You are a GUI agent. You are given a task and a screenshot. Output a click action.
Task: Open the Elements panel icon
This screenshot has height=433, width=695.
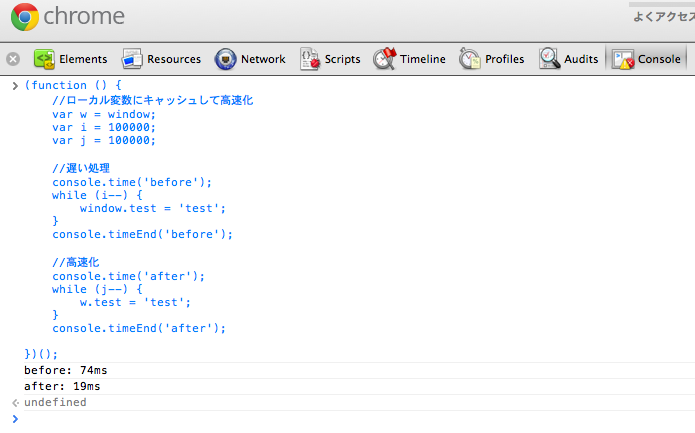[44, 59]
